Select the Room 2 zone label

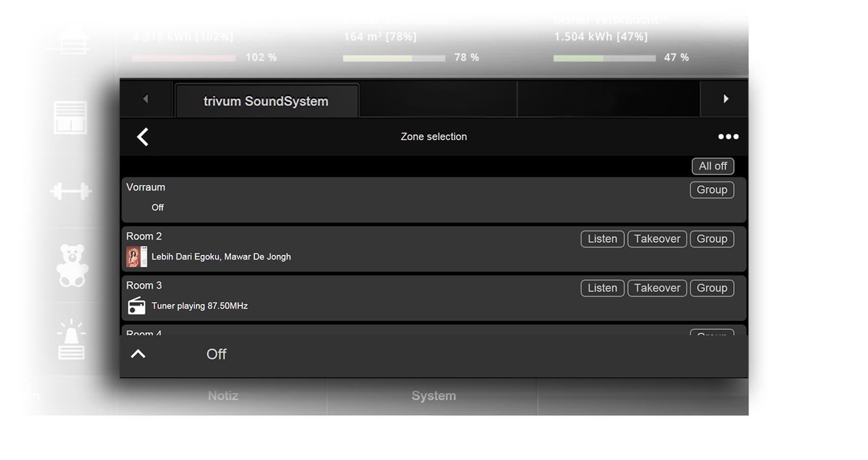144,236
